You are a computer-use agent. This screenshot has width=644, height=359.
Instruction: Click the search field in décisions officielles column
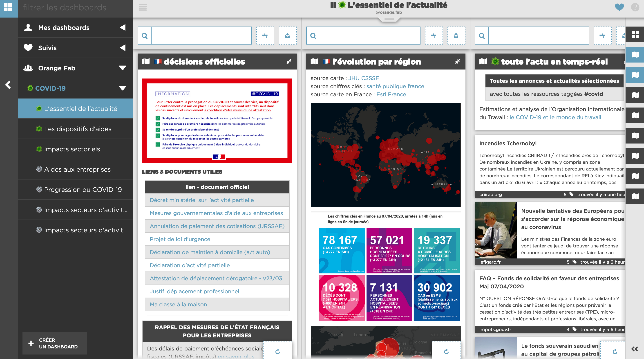201,36
